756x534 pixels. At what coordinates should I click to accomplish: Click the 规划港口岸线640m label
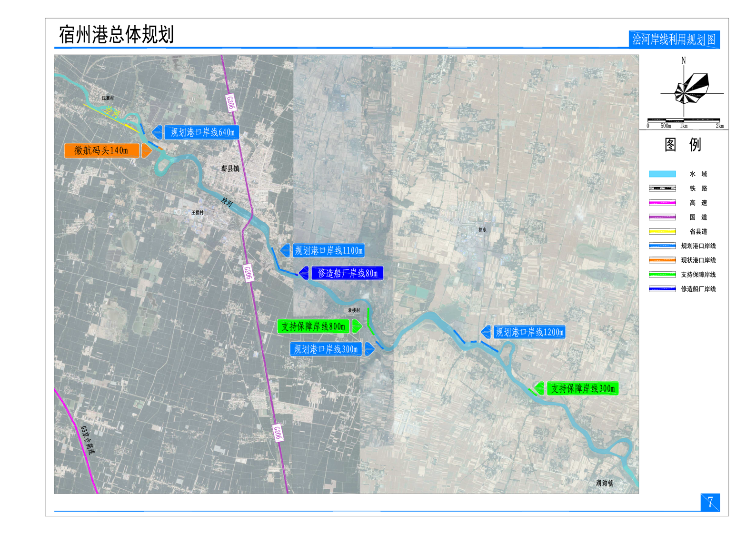(202, 132)
